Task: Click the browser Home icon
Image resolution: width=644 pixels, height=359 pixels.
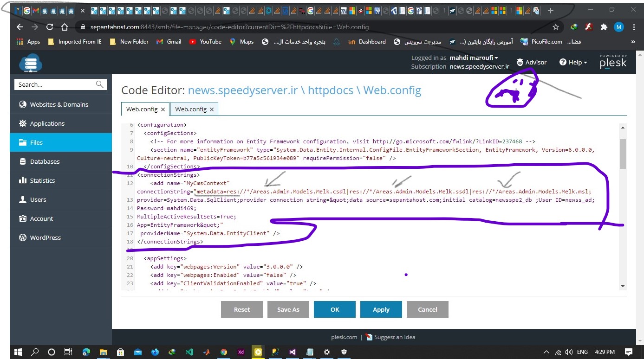Action: point(65,27)
